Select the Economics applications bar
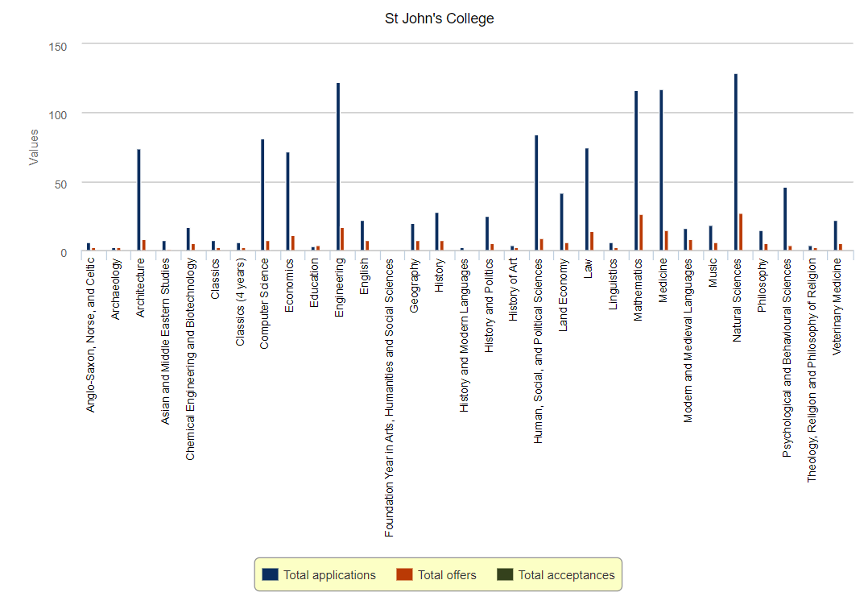 (288, 201)
